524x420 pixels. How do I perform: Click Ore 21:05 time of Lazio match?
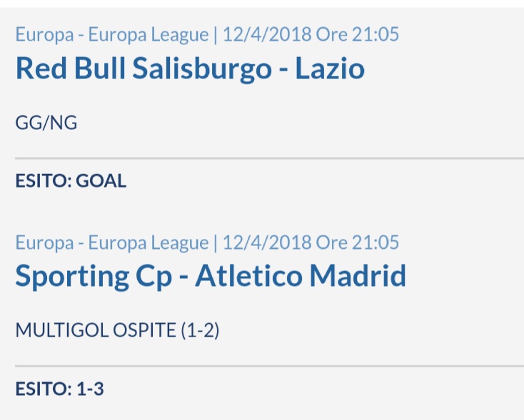pyautogui.click(x=357, y=34)
